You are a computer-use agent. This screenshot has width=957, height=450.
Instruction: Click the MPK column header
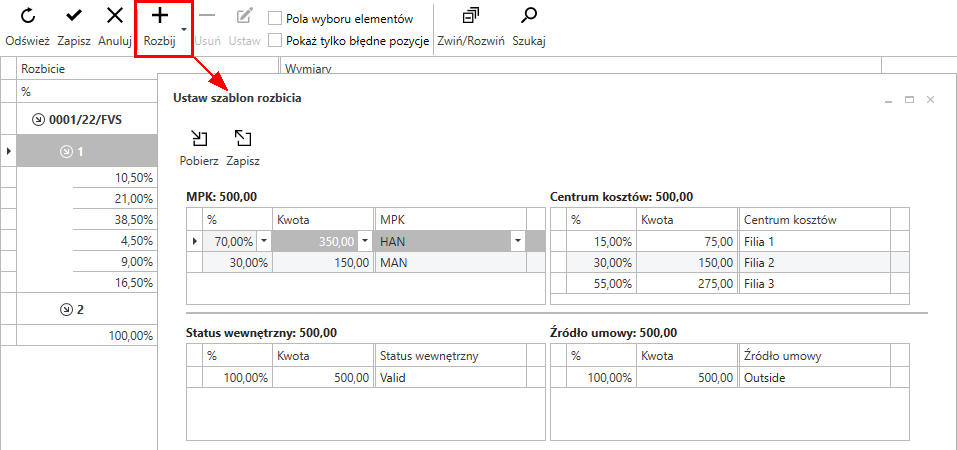pyautogui.click(x=450, y=219)
